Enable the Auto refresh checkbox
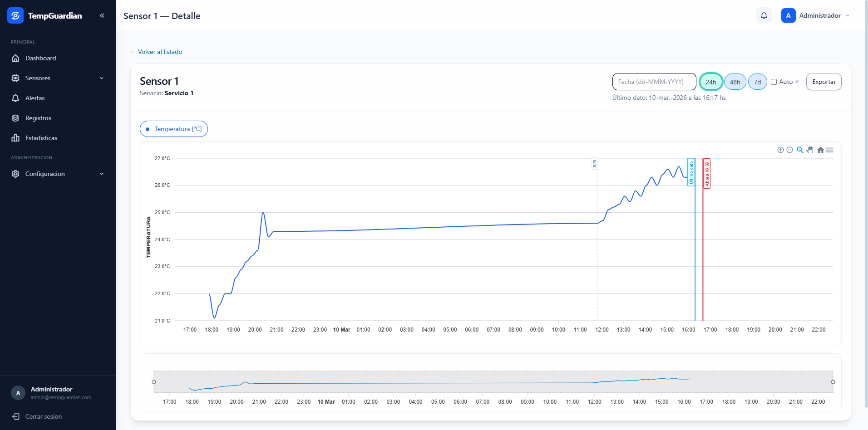The height and width of the screenshot is (430, 868). click(x=774, y=82)
